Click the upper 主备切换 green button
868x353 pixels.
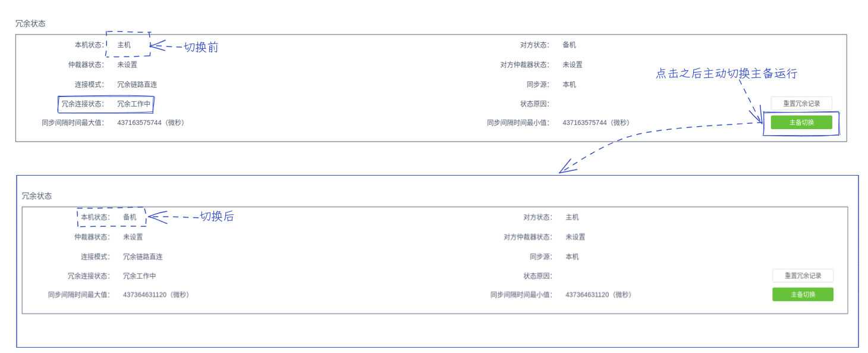[801, 123]
